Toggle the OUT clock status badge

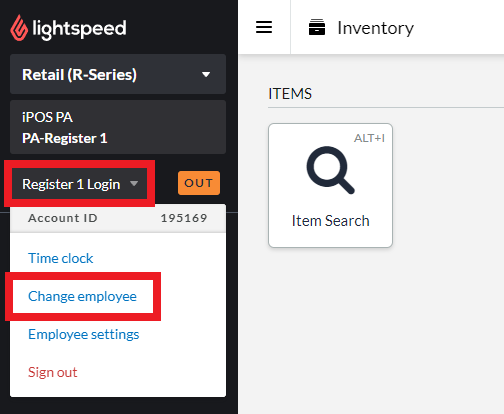199,183
